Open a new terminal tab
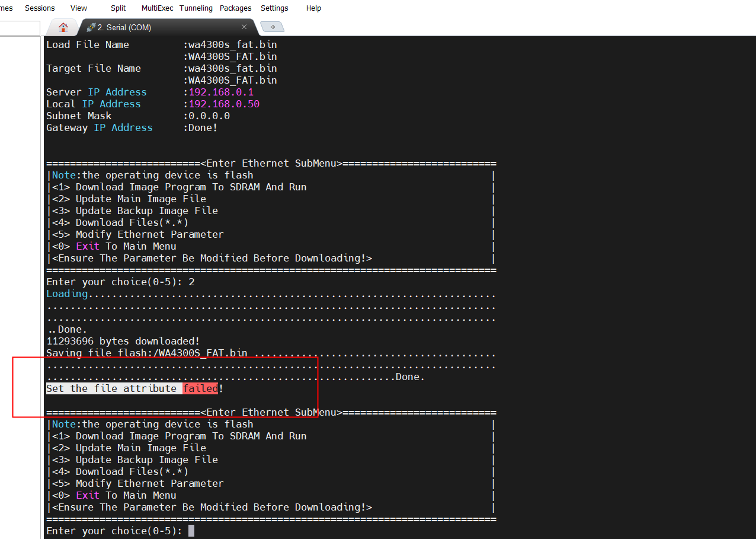Viewport: 756px width, 539px height. pos(273,27)
